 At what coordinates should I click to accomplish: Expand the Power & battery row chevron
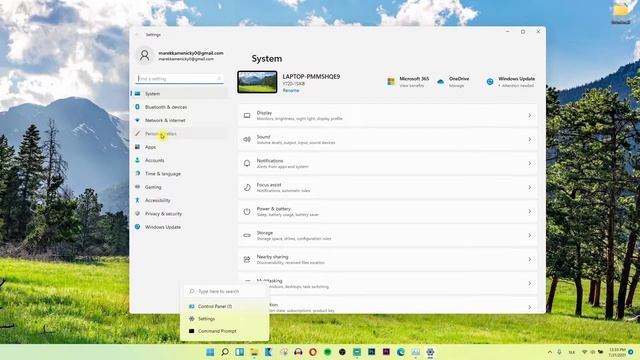coord(529,211)
